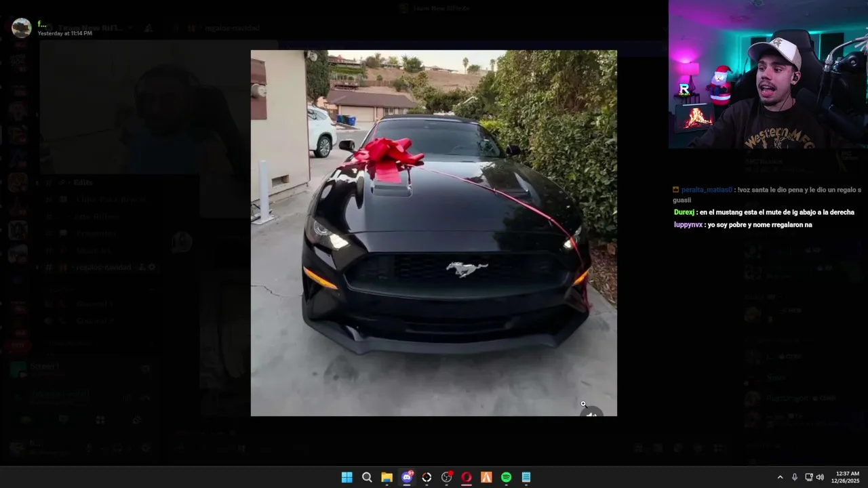The image size is (868, 488).
Task: Open Windows Search from the taskbar
Action: pos(367,477)
